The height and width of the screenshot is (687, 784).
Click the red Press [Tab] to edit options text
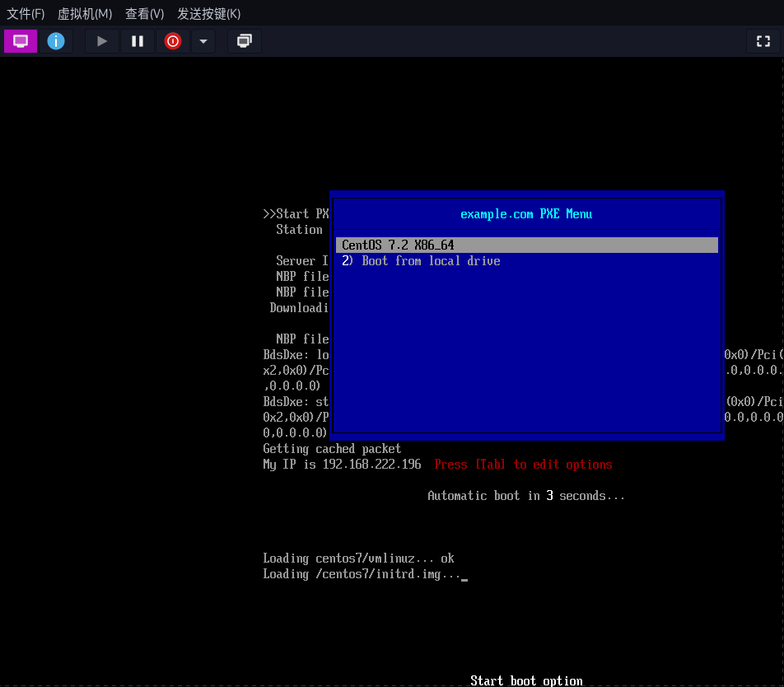point(523,465)
